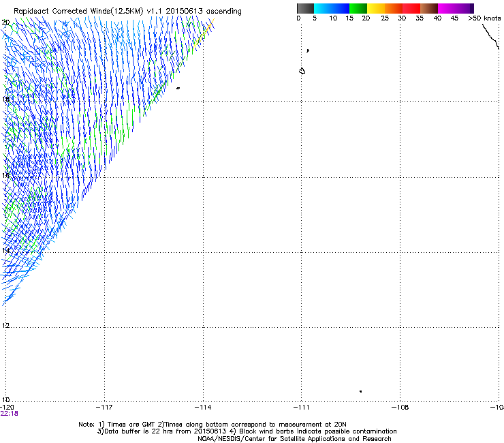Click the date '20150613' in the title
Viewport: 504px width, 443px height.
click(184, 11)
